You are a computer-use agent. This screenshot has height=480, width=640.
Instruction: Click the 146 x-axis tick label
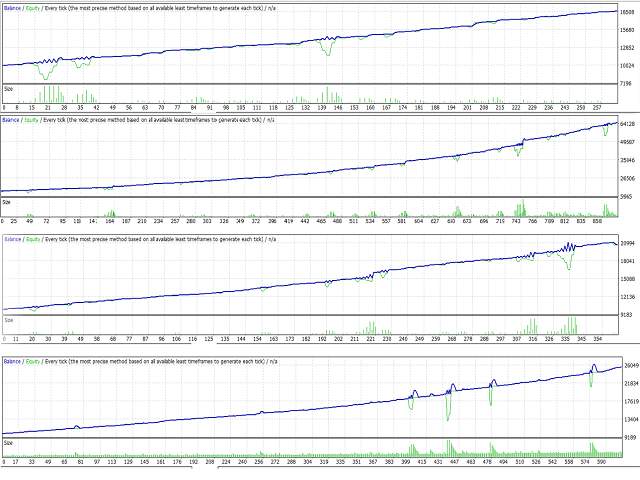(338, 108)
